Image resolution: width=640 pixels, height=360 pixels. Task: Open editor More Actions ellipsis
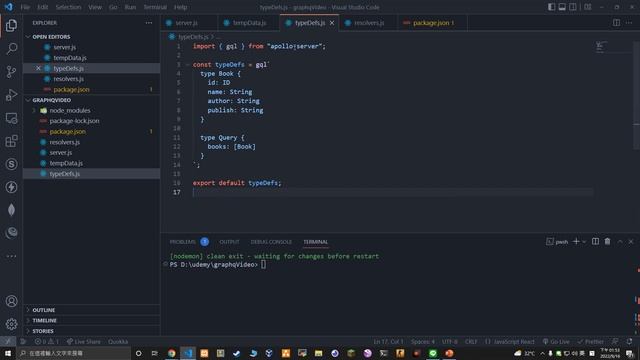point(629,23)
